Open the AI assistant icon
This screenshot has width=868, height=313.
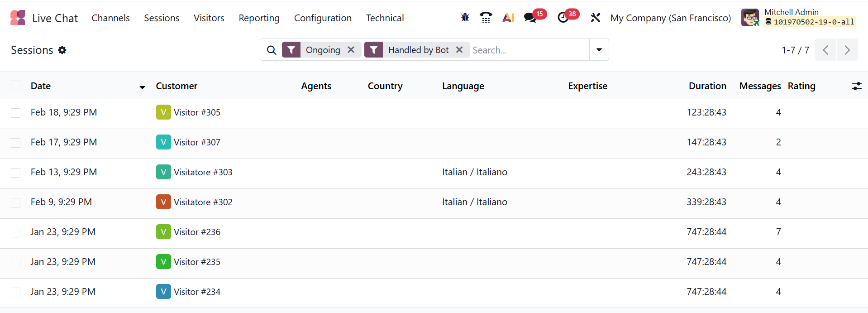pyautogui.click(x=508, y=18)
